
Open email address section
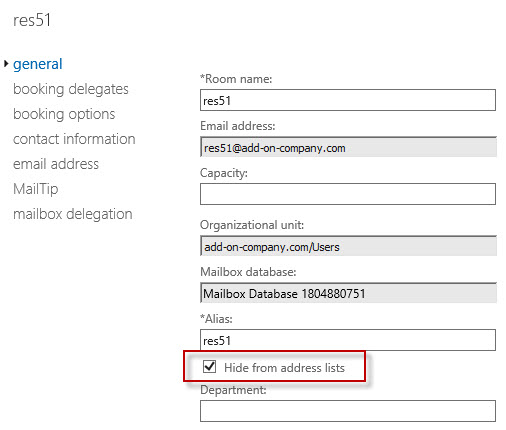[x=56, y=164]
